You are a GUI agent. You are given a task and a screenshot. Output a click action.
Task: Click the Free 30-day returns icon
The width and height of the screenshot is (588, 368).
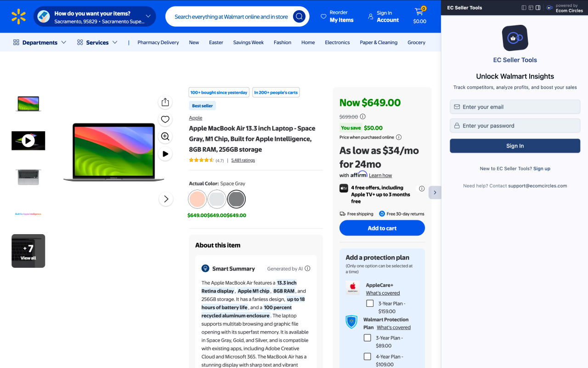coord(382,214)
